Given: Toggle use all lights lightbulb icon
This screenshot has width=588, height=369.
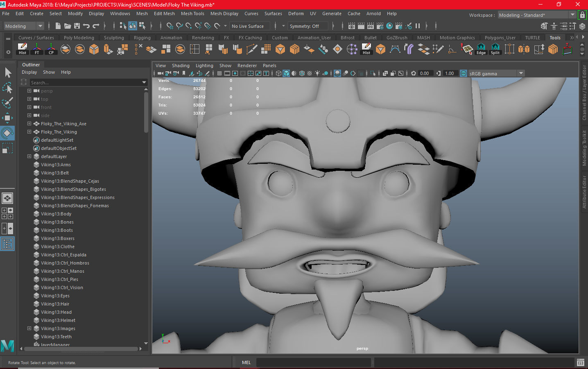Looking at the screenshot, I should coord(317,73).
